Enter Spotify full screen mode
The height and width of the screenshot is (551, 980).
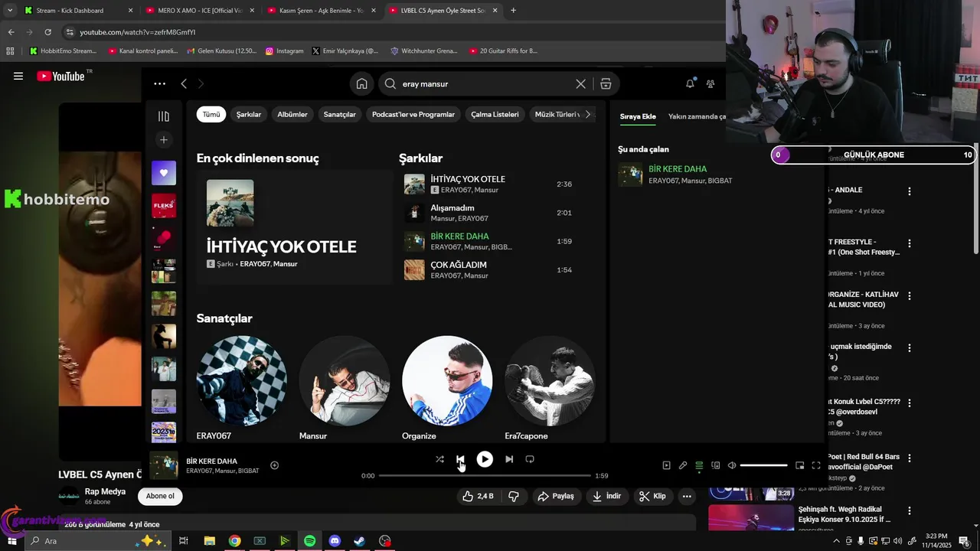click(x=816, y=465)
